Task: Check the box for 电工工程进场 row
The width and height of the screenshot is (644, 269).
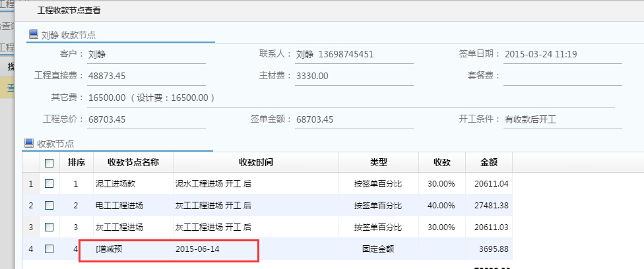Action: click(x=49, y=206)
